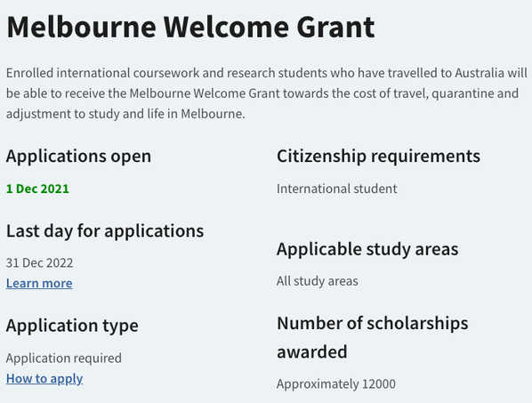
Task: Click the Number of scholarships awarded heading
Action: click(x=373, y=337)
